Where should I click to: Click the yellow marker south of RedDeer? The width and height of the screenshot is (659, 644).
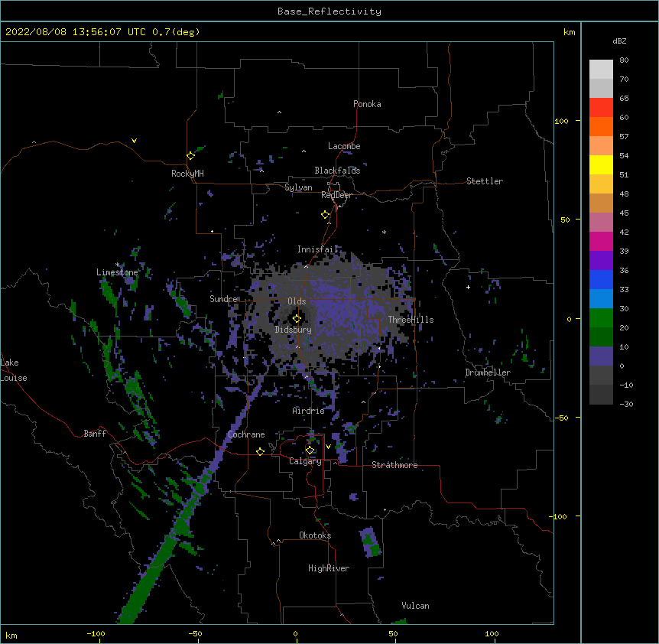coord(326,214)
